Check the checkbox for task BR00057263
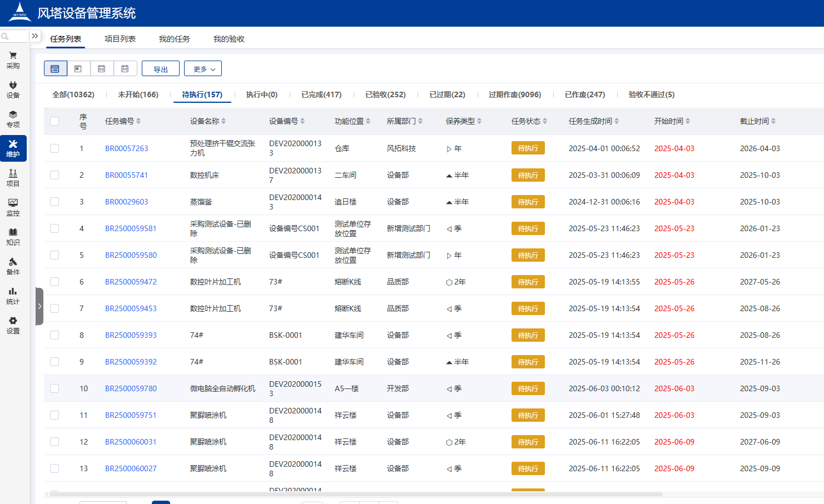824x504 pixels. pyautogui.click(x=54, y=148)
